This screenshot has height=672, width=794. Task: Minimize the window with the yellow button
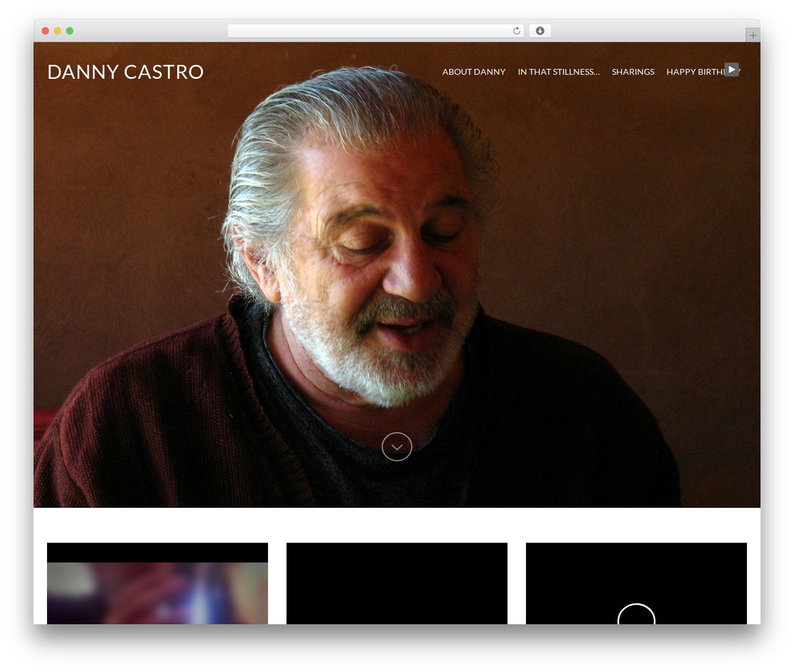tap(58, 31)
